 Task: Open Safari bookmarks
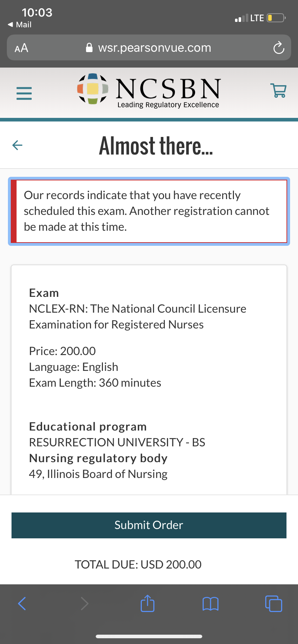pos(211,604)
